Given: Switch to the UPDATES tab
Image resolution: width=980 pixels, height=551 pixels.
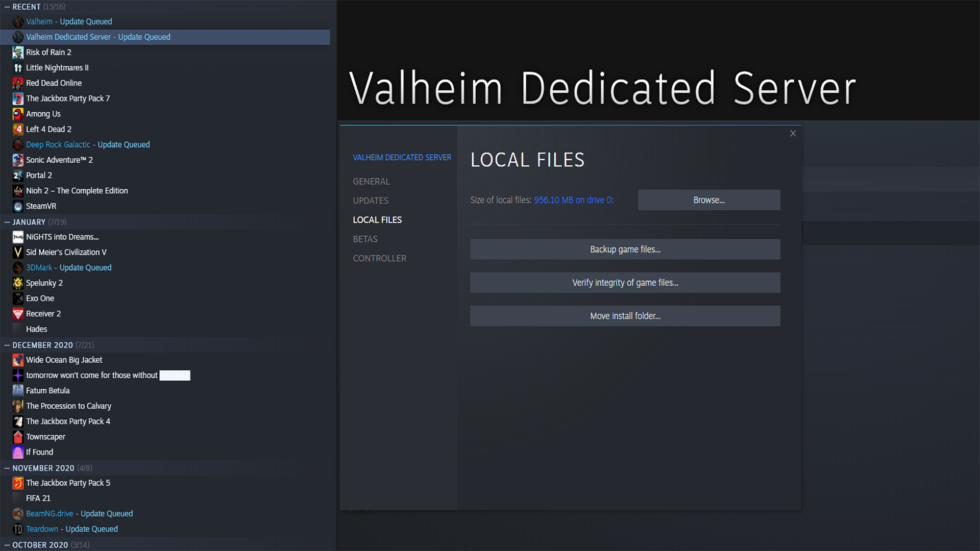Looking at the screenshot, I should pos(371,201).
